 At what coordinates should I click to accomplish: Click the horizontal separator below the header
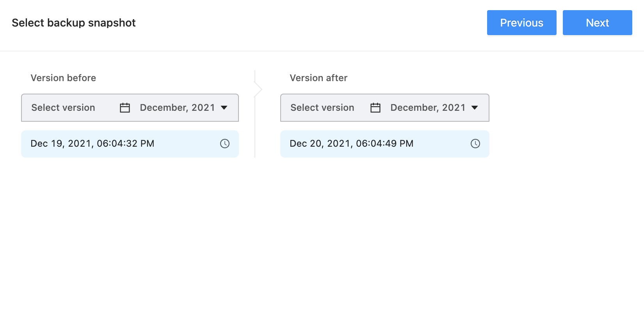[322, 51]
